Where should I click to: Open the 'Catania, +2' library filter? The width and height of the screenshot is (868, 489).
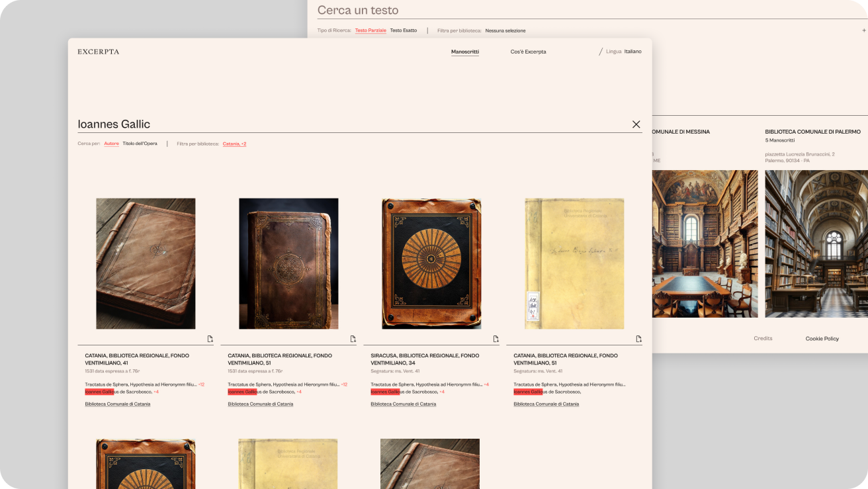coord(234,144)
